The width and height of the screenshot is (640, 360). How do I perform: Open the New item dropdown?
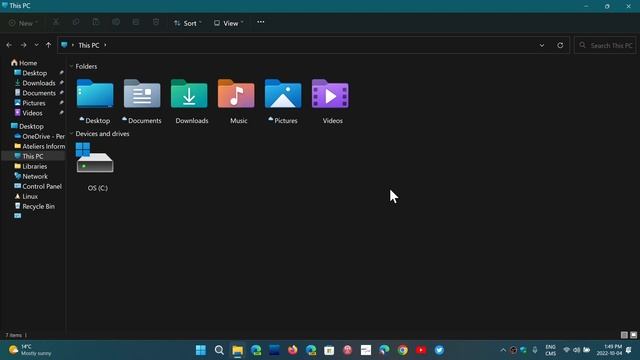[x=23, y=23]
